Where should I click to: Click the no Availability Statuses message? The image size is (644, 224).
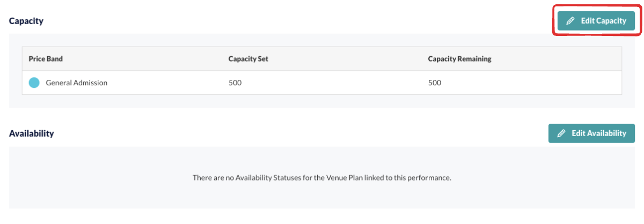tap(322, 177)
